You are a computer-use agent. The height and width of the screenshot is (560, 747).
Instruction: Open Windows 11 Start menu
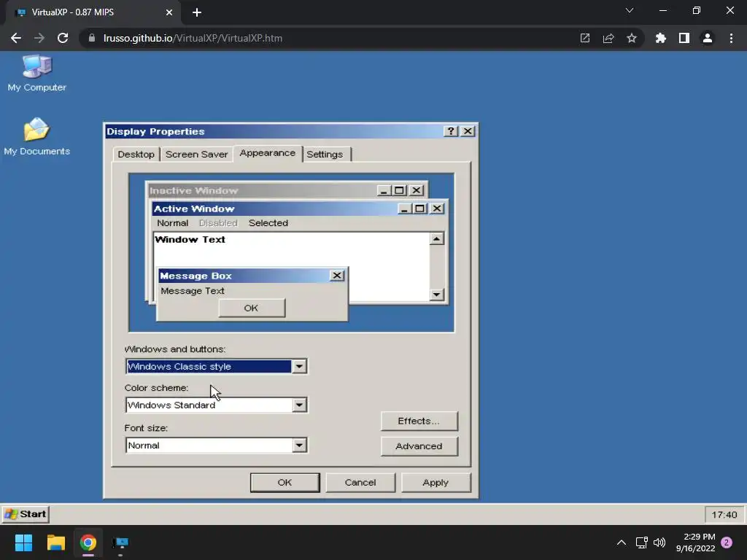point(23,542)
